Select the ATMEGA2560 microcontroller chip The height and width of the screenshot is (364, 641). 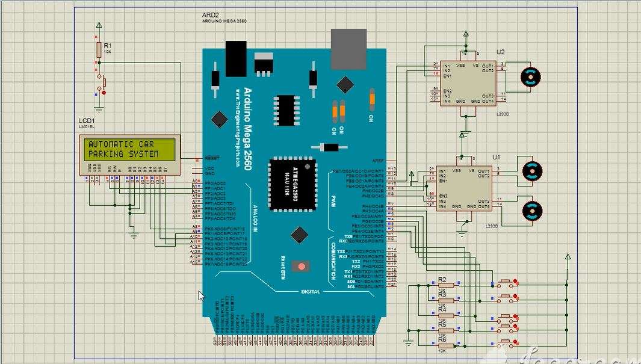coord(293,184)
